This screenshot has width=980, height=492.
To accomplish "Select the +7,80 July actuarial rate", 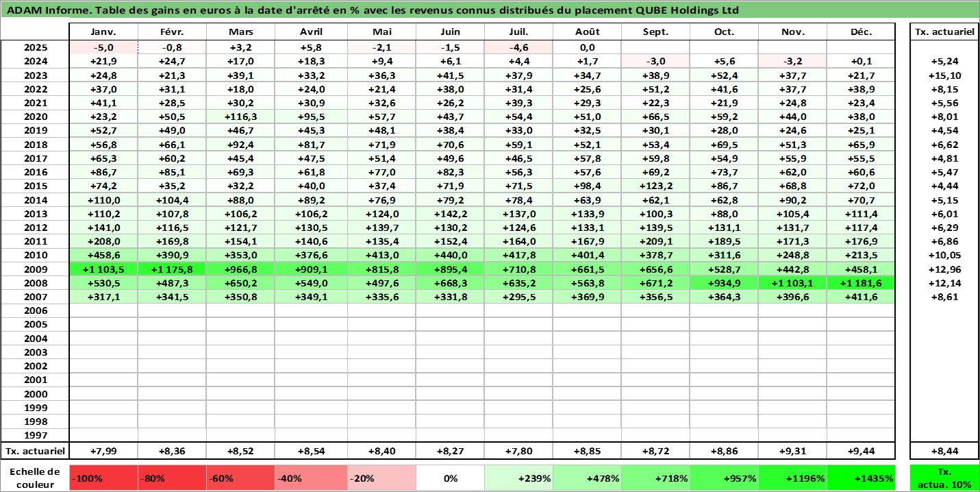I will [x=518, y=451].
